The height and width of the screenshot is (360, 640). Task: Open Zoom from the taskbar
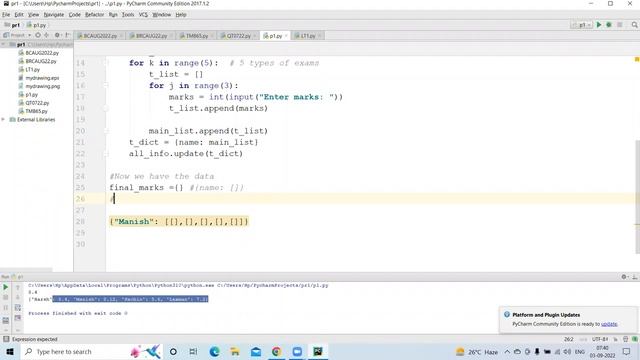click(297, 351)
